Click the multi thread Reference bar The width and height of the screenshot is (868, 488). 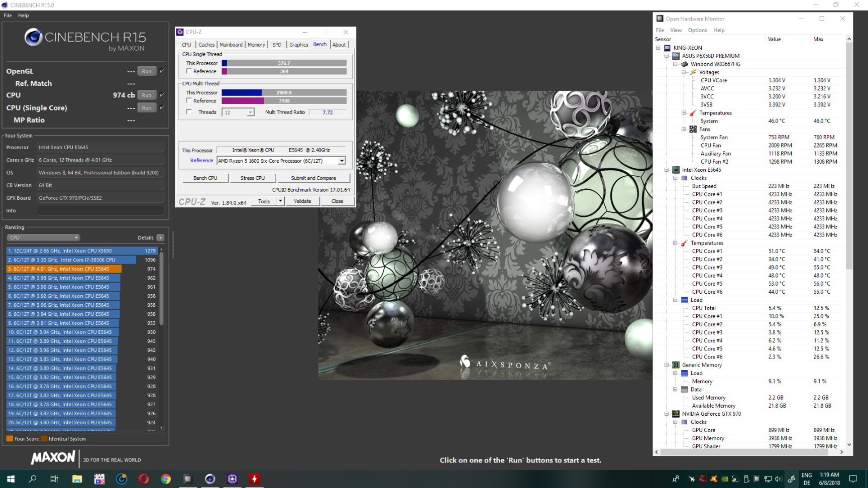(284, 101)
